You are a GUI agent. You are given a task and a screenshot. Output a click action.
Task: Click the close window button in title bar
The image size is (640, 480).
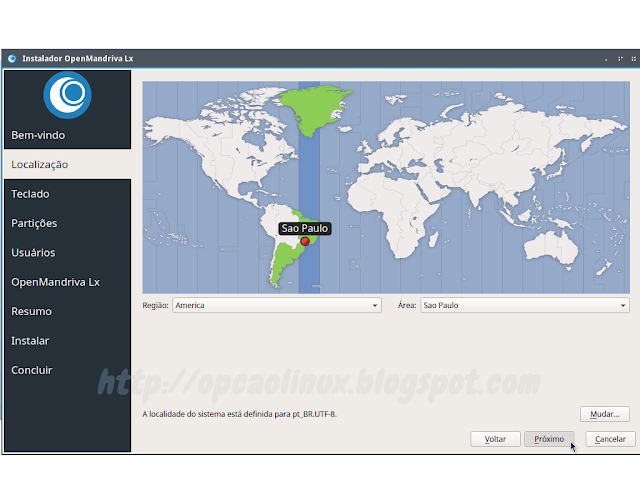click(633, 59)
